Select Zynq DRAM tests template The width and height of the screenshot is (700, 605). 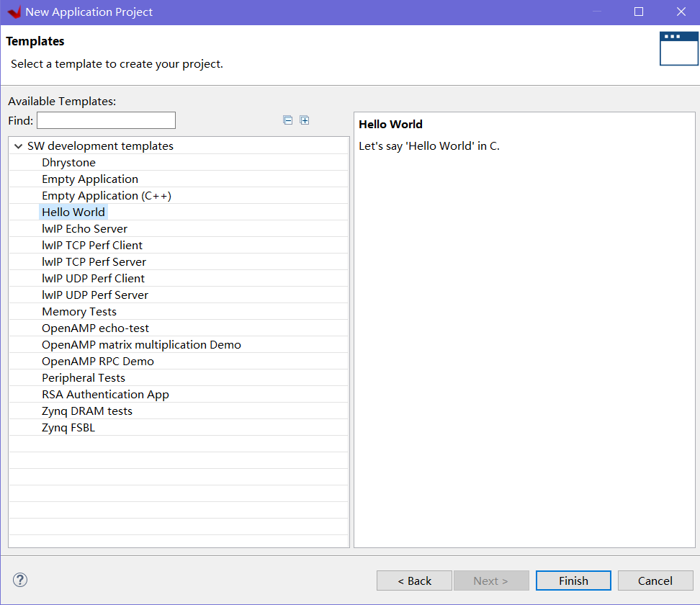87,411
